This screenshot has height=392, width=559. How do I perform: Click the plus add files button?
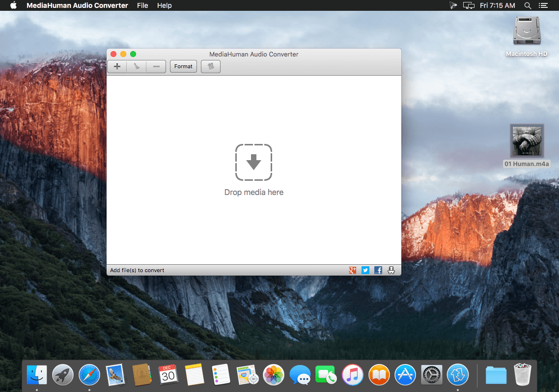click(117, 66)
